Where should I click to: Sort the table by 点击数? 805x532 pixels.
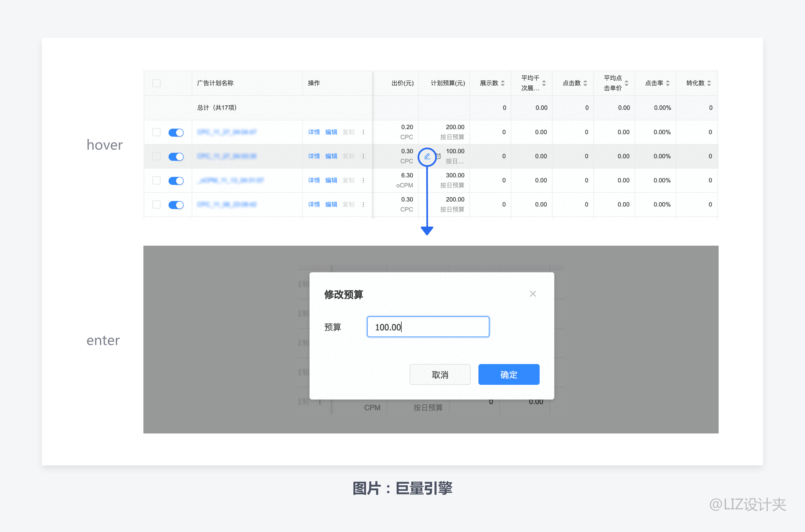pyautogui.click(x=585, y=83)
